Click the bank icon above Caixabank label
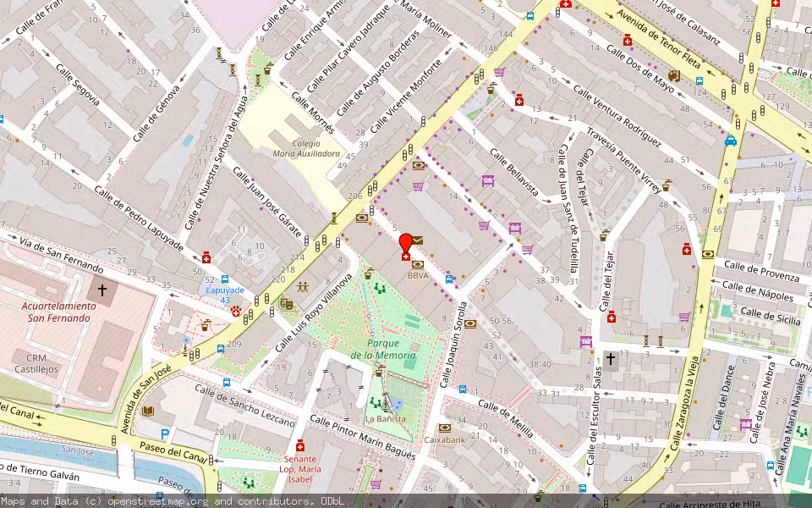Screen dimensions: 812x508 coord(445,428)
